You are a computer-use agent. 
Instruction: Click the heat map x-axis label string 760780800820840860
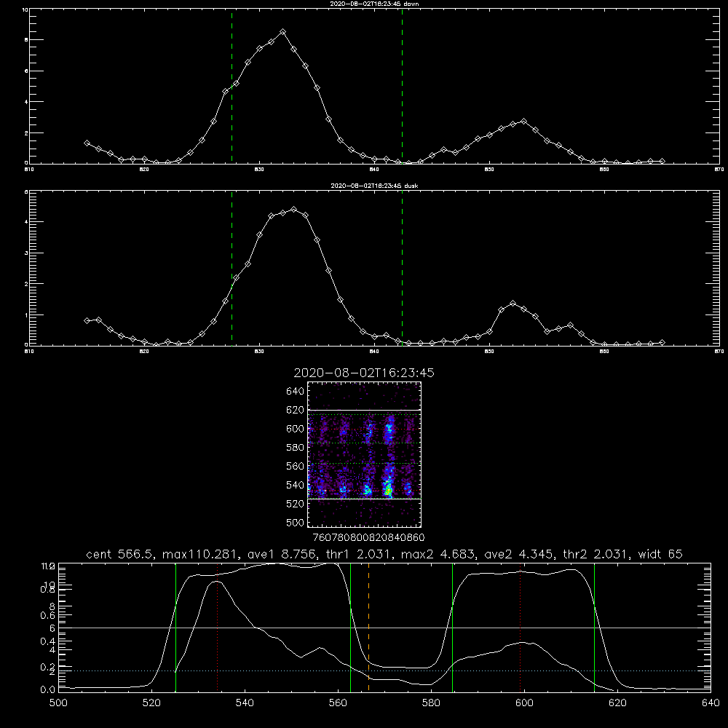coord(368,537)
